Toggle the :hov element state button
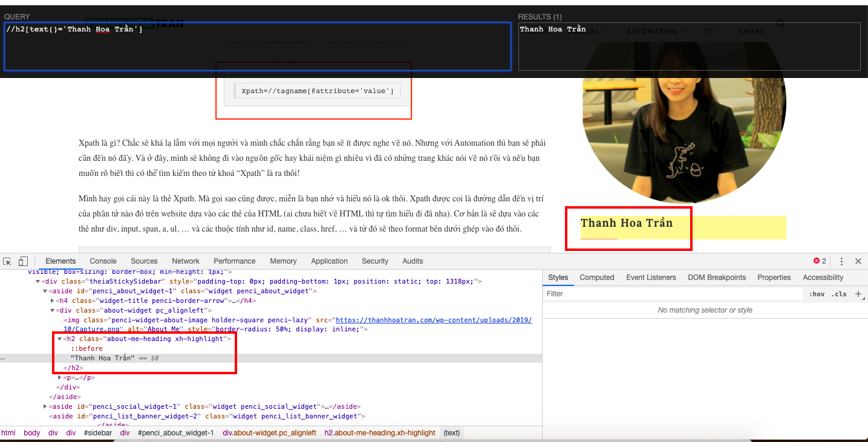The height and width of the screenshot is (442, 868). [817, 294]
